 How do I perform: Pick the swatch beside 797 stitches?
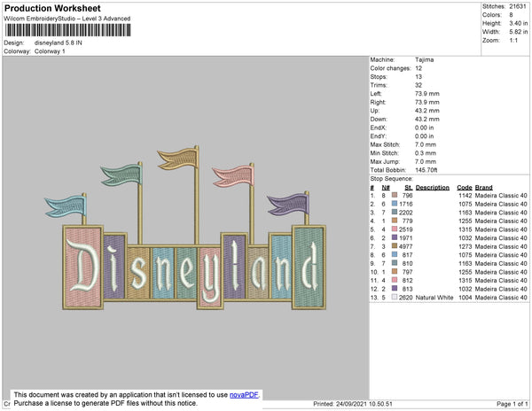click(x=395, y=271)
